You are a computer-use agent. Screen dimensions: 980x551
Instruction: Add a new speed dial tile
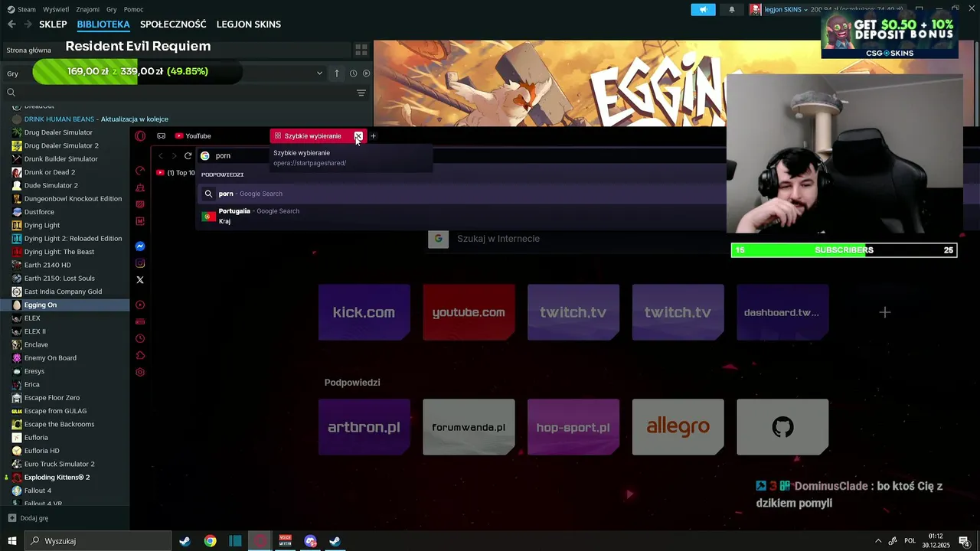(885, 312)
